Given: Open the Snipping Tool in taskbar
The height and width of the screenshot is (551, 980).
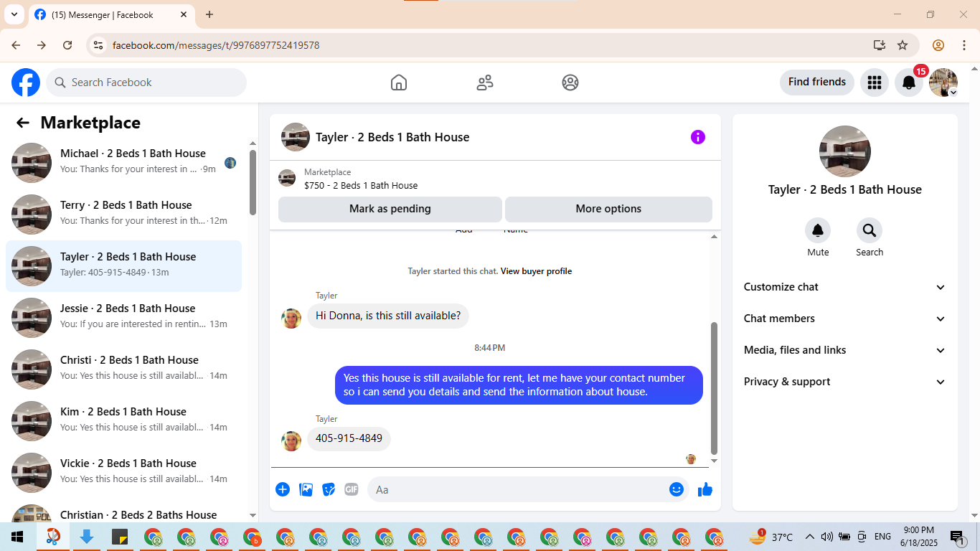Looking at the screenshot, I should click(53, 537).
